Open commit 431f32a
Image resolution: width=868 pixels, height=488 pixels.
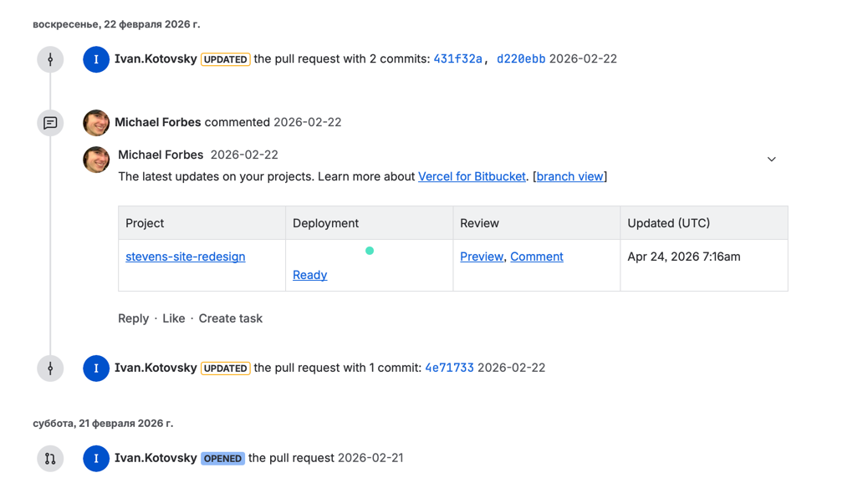(x=457, y=59)
